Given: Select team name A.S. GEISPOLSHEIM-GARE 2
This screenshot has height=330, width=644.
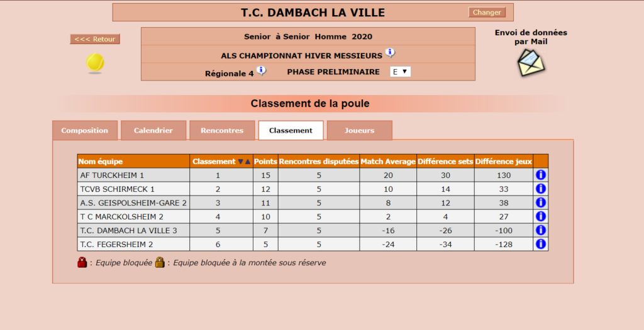Looking at the screenshot, I should click(x=133, y=203).
